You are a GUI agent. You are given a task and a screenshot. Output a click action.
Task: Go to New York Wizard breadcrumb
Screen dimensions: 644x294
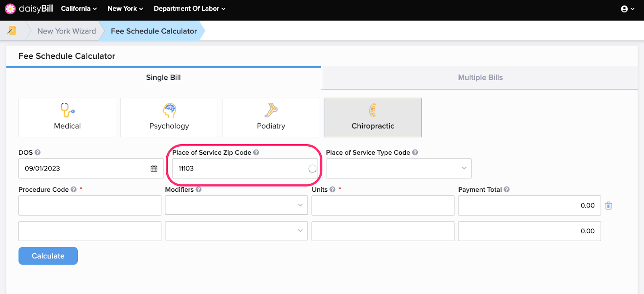tap(67, 31)
